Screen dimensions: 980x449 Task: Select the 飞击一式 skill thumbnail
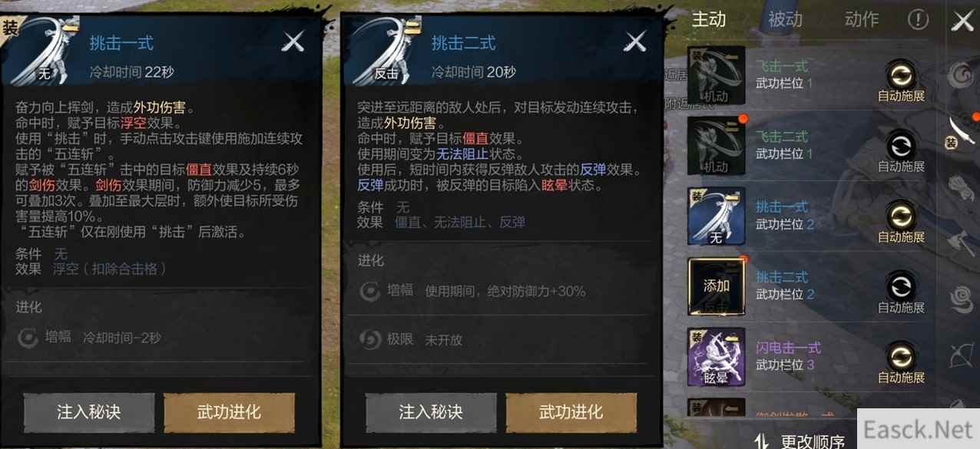(717, 75)
